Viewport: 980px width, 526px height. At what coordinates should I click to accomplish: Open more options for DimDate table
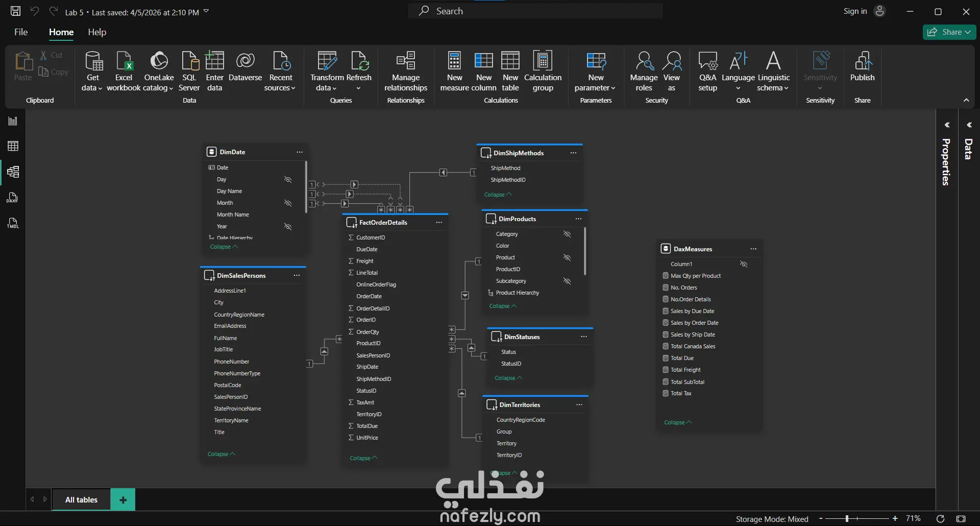[300, 152]
